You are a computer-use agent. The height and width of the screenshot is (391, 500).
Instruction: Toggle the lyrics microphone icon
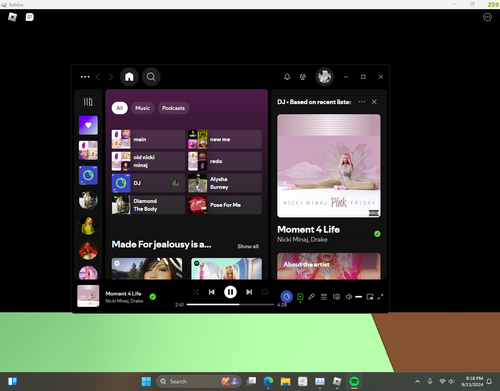[311, 296]
